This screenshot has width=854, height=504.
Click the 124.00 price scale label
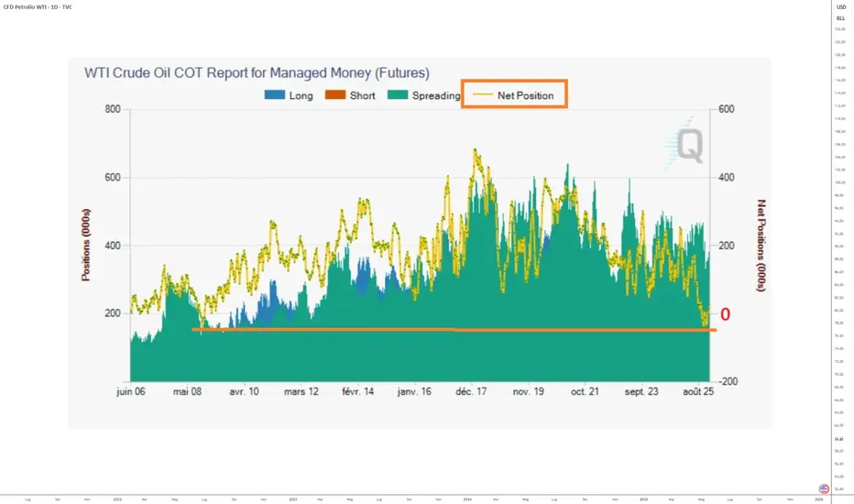click(x=839, y=29)
